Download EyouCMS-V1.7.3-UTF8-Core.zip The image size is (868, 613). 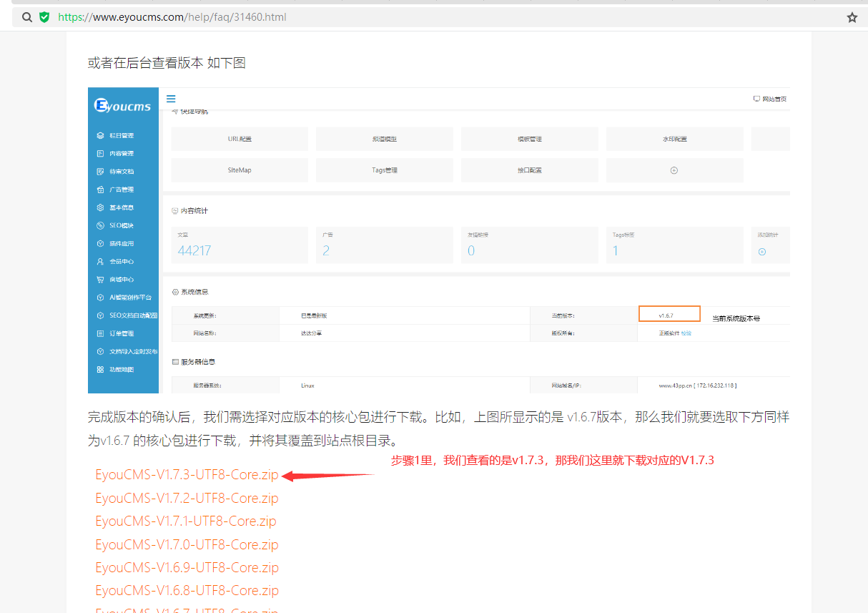pos(187,475)
